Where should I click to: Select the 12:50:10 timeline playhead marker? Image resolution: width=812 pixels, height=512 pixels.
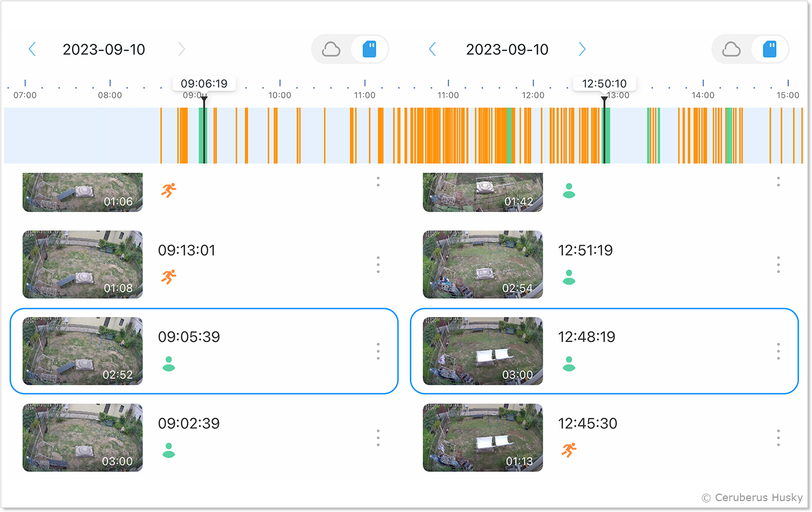604,84
